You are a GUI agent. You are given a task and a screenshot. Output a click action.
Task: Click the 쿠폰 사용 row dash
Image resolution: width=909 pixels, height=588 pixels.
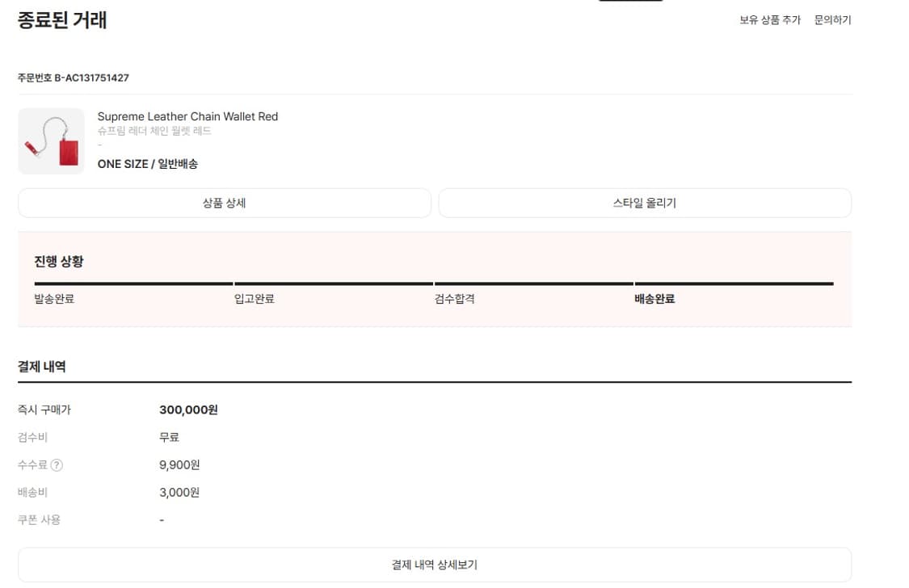pyautogui.click(x=161, y=520)
